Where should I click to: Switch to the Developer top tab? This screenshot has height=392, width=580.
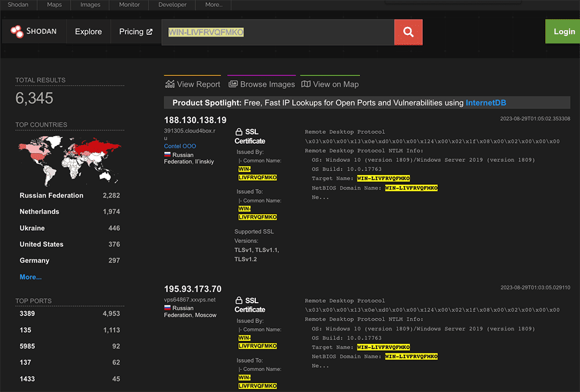(172, 5)
